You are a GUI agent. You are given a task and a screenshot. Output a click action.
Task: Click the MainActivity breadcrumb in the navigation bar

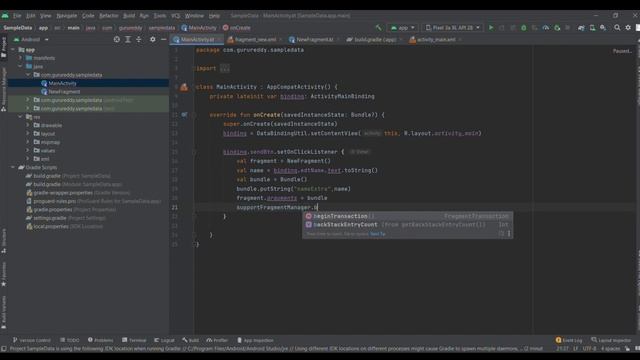(199, 28)
